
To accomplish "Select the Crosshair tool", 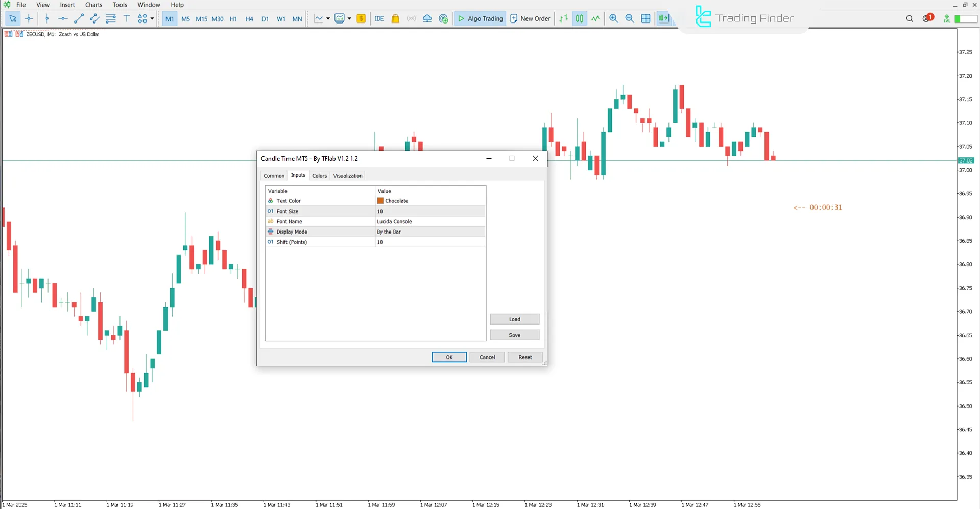I will tap(29, 18).
